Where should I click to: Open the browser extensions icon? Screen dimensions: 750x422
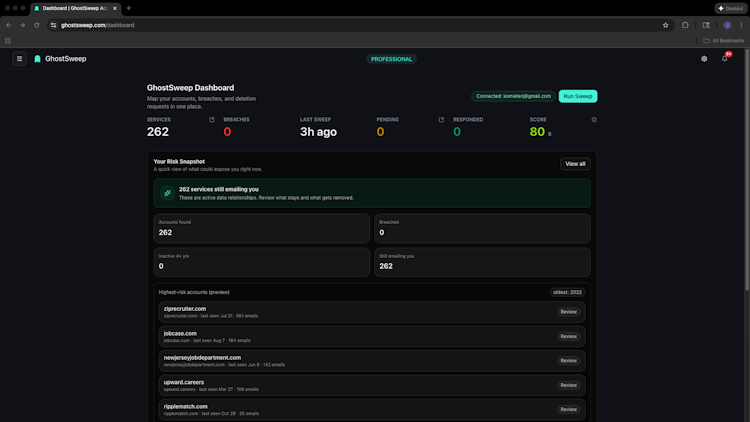(685, 25)
